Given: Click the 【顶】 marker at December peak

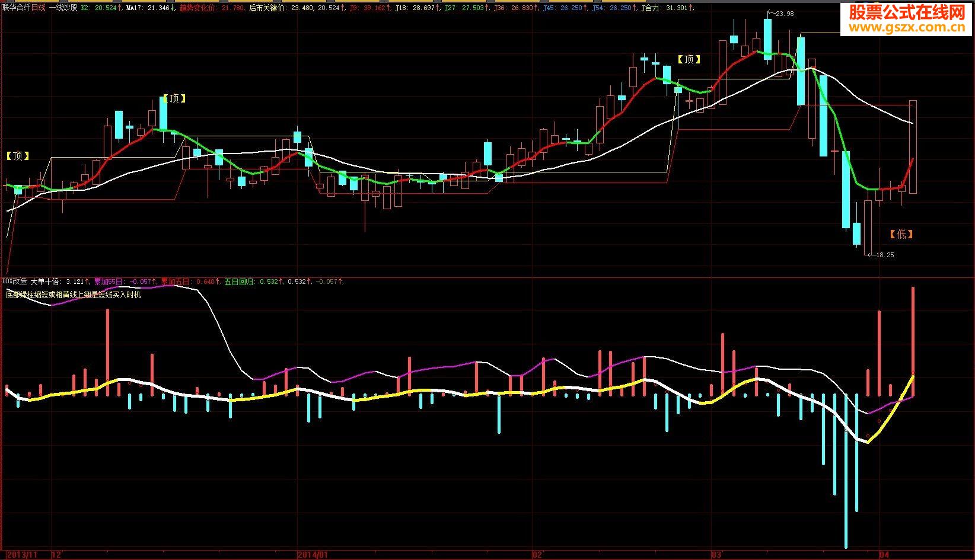Looking at the screenshot, I should click(174, 98).
